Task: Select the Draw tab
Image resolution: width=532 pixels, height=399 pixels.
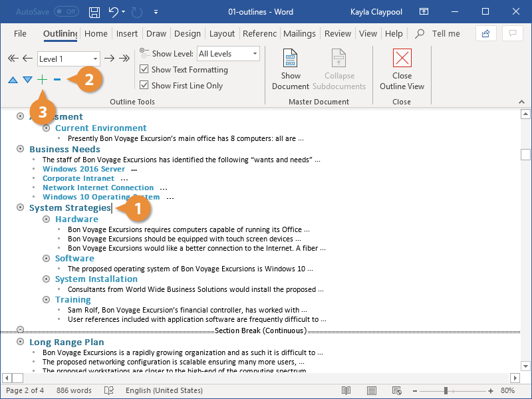Action: pos(156,34)
